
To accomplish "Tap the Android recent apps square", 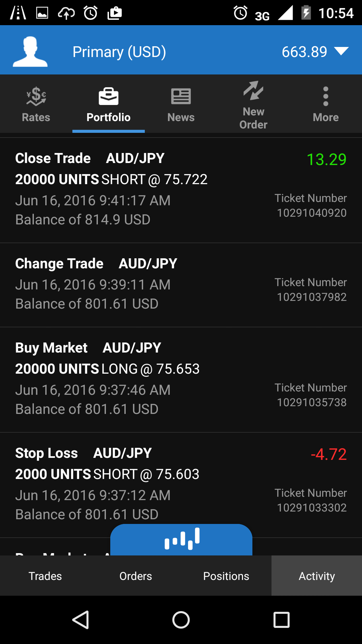I will [x=282, y=620].
